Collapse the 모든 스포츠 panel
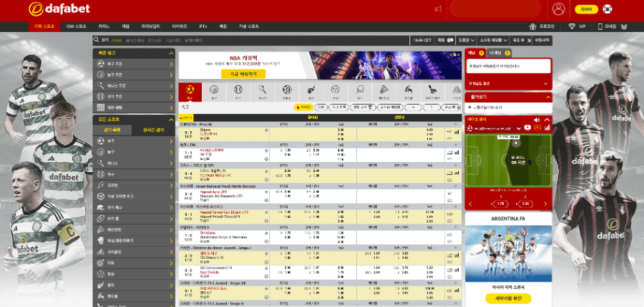 point(171,120)
